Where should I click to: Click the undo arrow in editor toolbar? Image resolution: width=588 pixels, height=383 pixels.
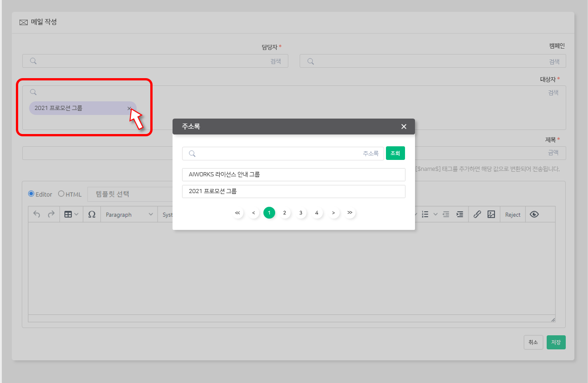click(x=37, y=214)
